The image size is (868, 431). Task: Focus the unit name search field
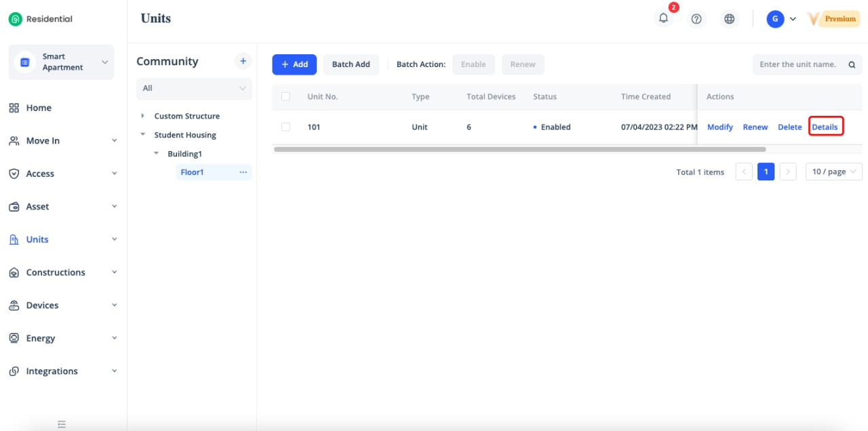click(798, 65)
